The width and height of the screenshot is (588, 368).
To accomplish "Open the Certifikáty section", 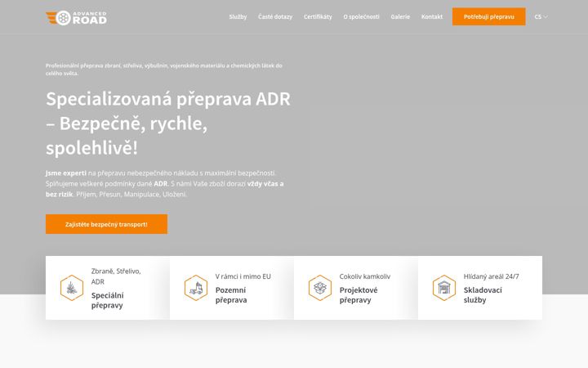I will pyautogui.click(x=318, y=17).
